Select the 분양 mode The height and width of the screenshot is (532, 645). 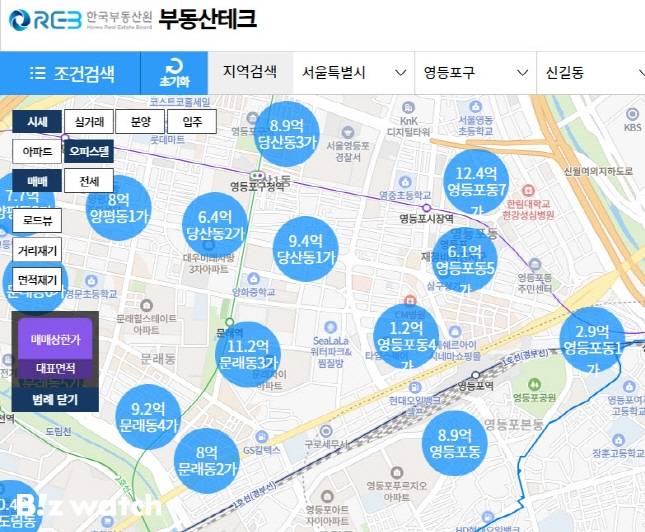pos(140,121)
